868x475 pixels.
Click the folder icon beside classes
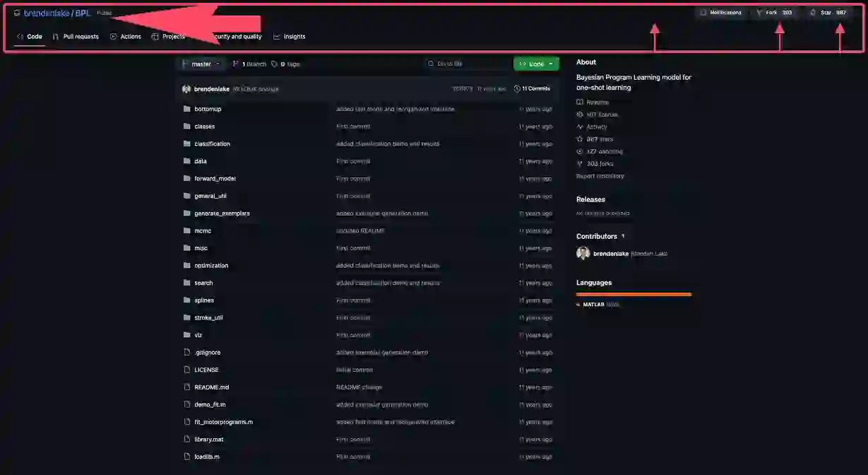point(186,127)
